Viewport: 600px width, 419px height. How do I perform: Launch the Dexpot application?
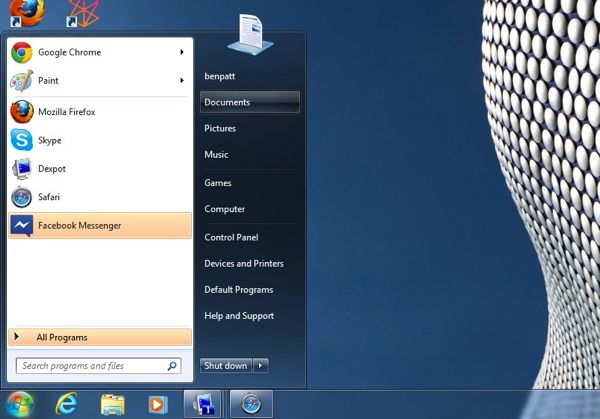click(99, 169)
